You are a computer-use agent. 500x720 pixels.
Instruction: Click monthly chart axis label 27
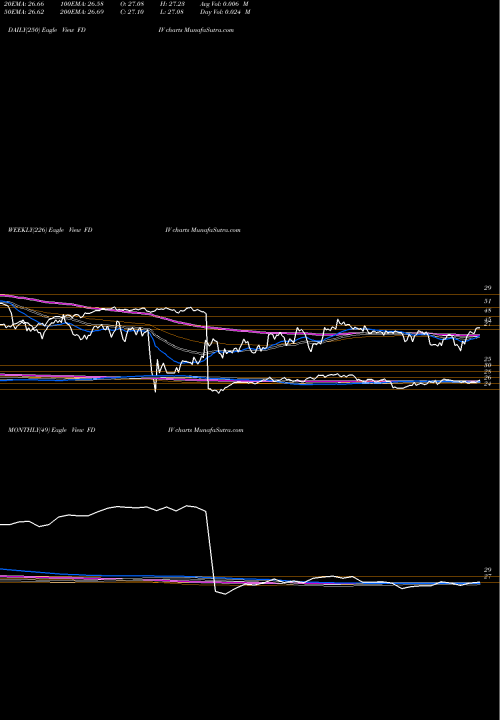487,576
